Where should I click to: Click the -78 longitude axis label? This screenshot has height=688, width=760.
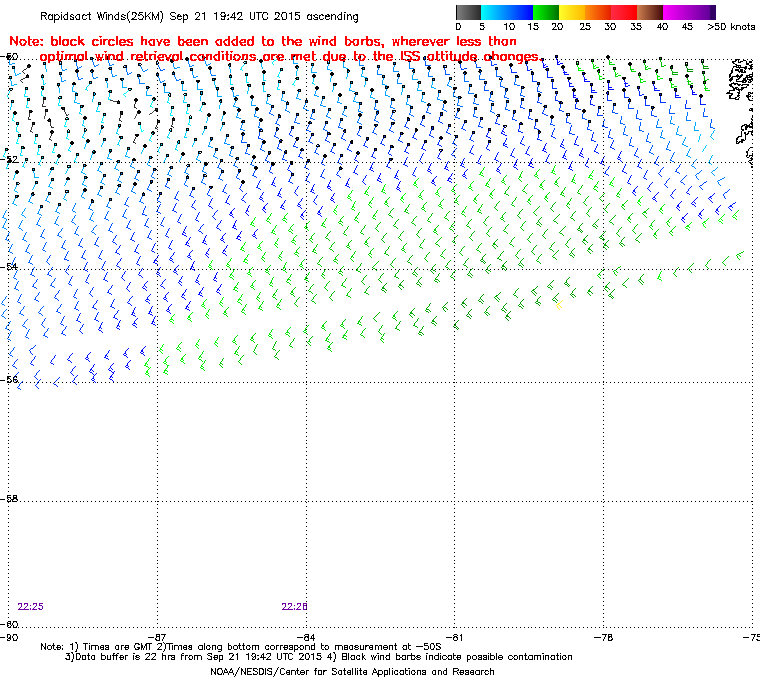[603, 637]
